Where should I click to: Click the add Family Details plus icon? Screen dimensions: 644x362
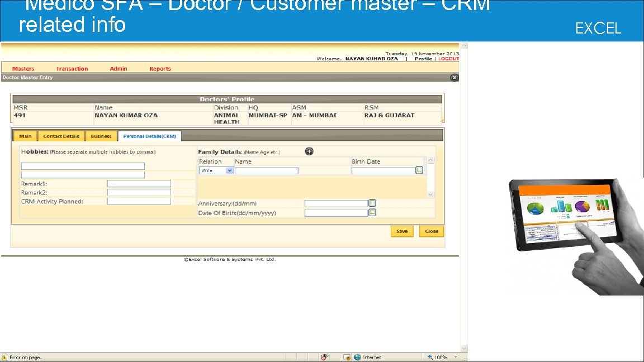(x=309, y=151)
